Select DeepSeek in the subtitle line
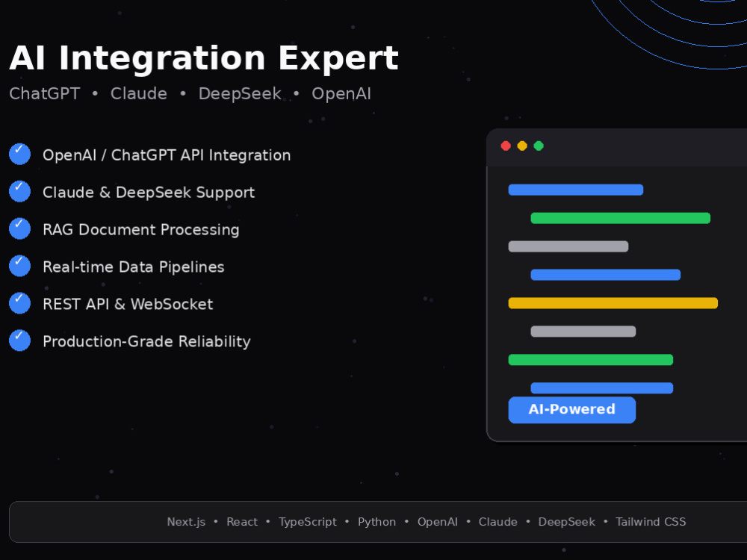Image resolution: width=747 pixels, height=560 pixels. click(240, 94)
